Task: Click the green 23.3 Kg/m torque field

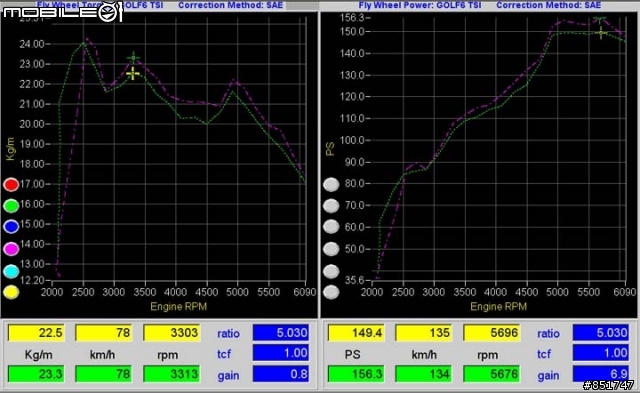Action: [x=36, y=374]
